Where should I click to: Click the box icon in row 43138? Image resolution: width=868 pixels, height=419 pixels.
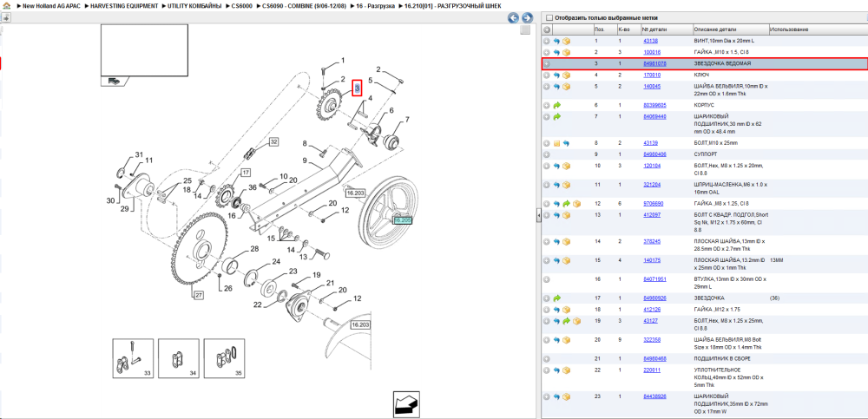(x=566, y=41)
